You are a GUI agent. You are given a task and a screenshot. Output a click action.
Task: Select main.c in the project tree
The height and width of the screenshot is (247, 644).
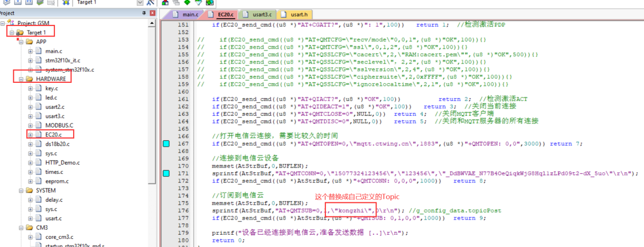coord(54,51)
